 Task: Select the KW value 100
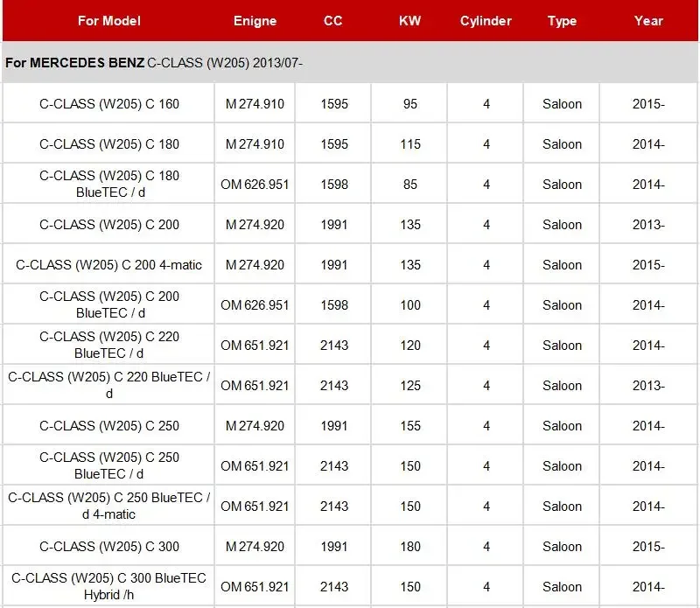(410, 305)
